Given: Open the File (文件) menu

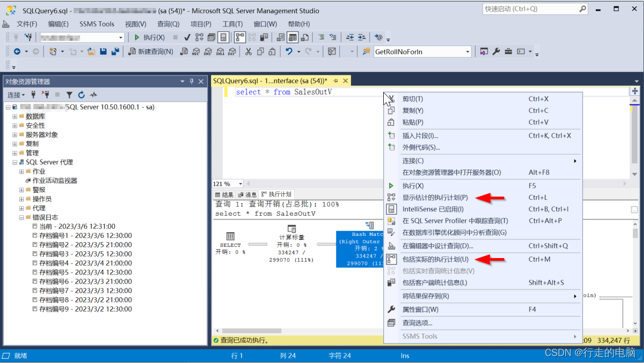Looking at the screenshot, I should tap(27, 24).
